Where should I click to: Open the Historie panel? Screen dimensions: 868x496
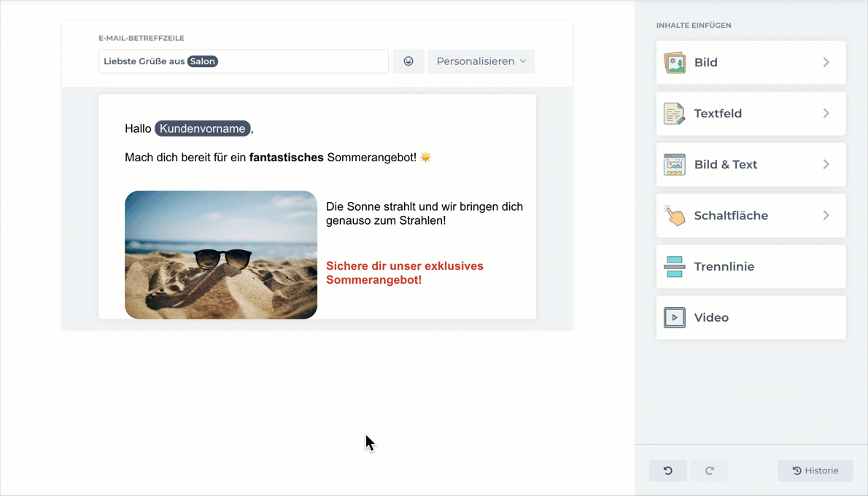pos(815,470)
